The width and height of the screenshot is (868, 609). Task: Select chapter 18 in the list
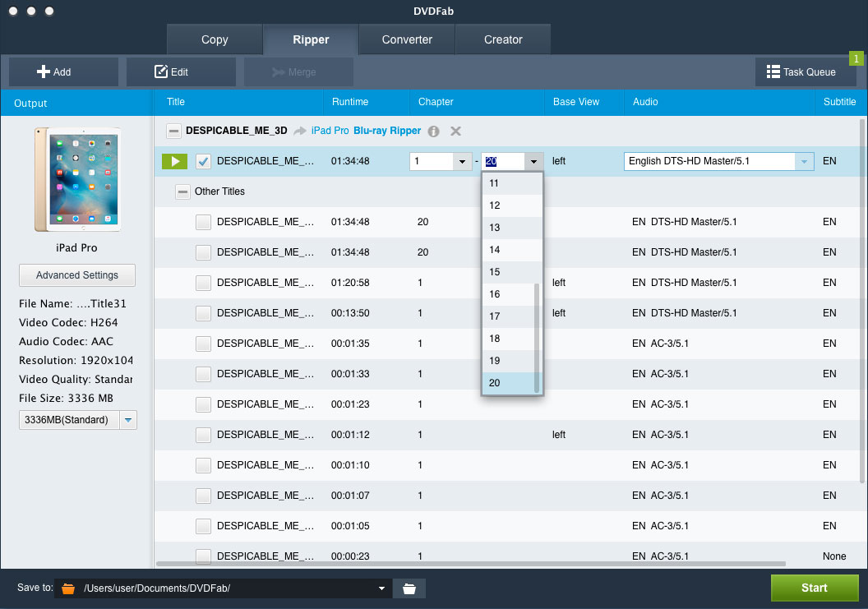click(510, 339)
